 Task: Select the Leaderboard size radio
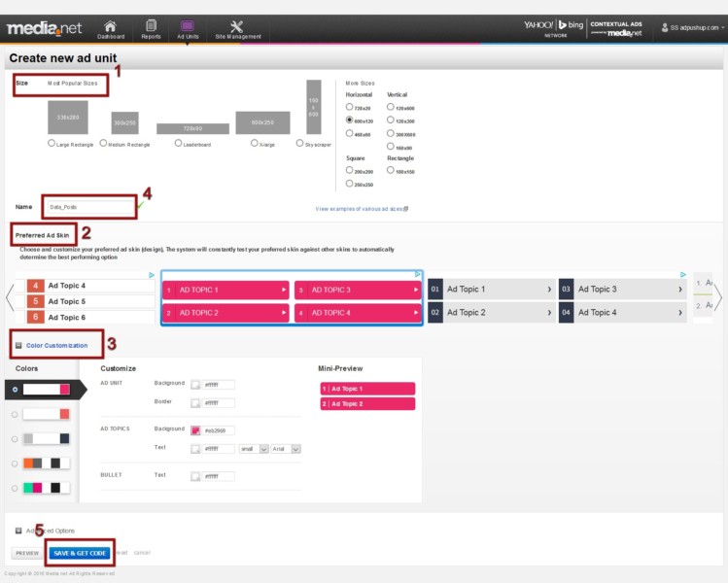[x=178, y=143]
